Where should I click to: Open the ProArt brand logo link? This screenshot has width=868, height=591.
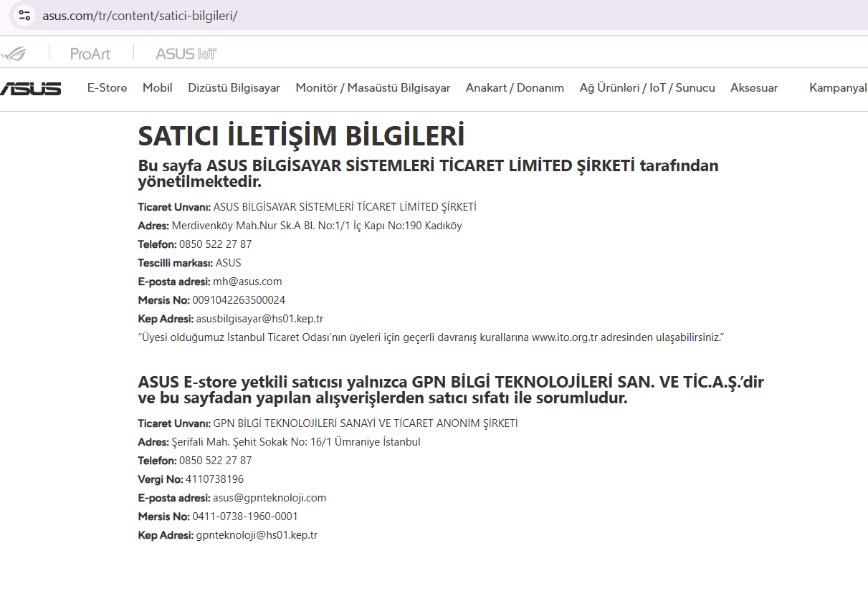(90, 53)
